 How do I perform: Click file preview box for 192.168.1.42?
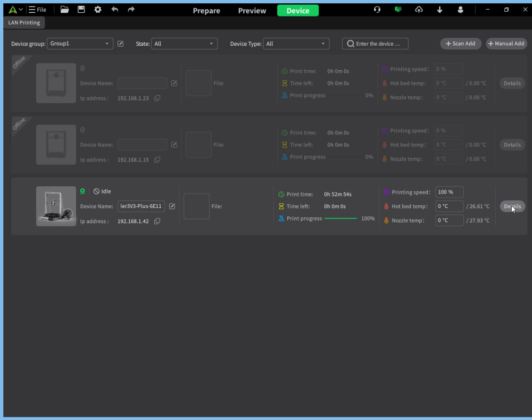pos(196,206)
